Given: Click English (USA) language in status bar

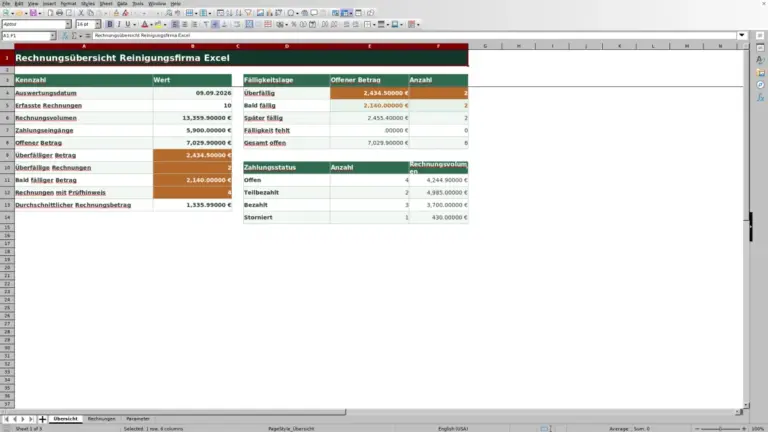Looking at the screenshot, I should pyautogui.click(x=453, y=429).
